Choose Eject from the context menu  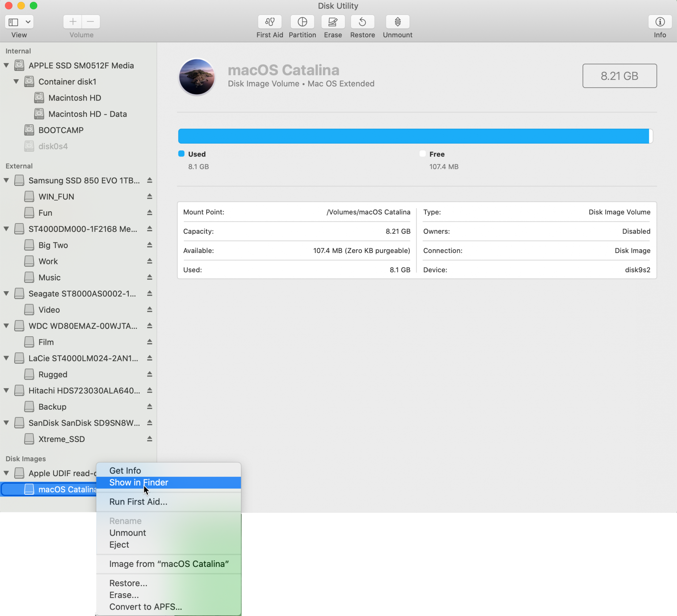(169, 545)
